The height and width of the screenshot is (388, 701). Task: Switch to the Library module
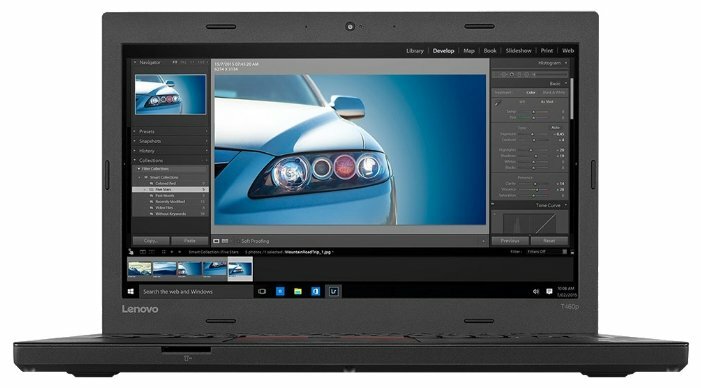(415, 51)
